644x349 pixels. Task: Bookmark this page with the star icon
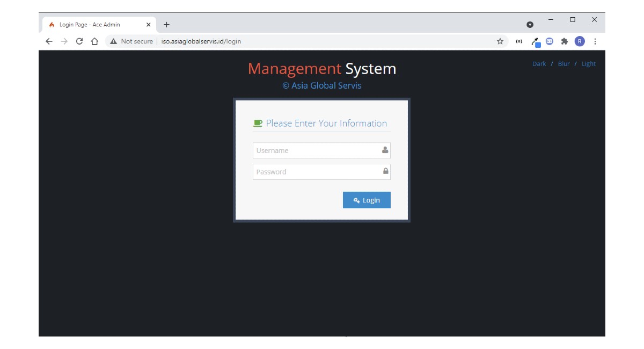tap(500, 41)
